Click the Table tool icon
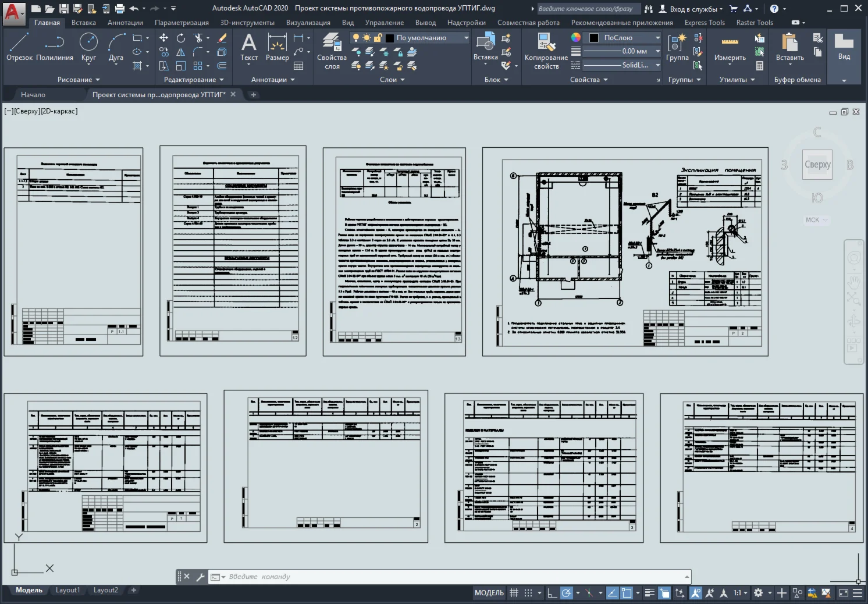This screenshot has width=868, height=604. [x=298, y=66]
